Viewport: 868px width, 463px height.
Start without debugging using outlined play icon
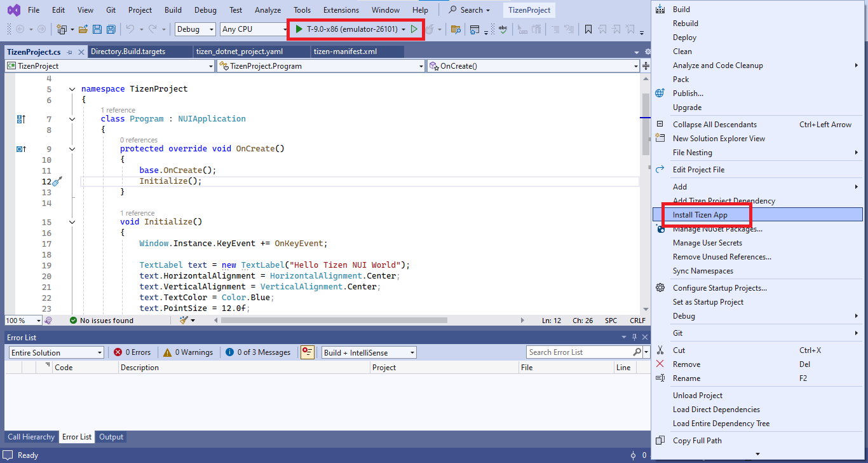pos(414,29)
